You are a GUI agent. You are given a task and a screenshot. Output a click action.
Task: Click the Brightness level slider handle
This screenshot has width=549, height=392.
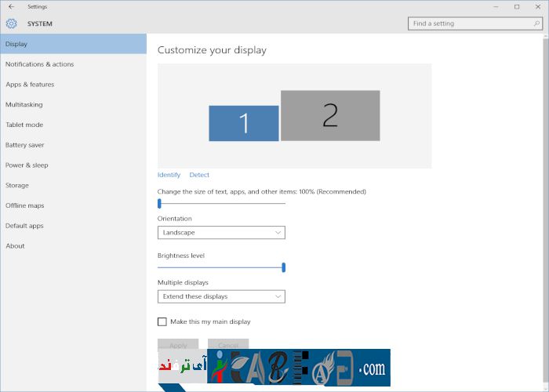[283, 267]
